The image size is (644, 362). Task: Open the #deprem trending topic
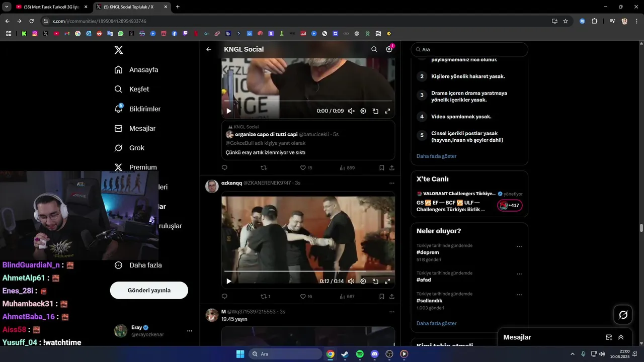pos(428,252)
